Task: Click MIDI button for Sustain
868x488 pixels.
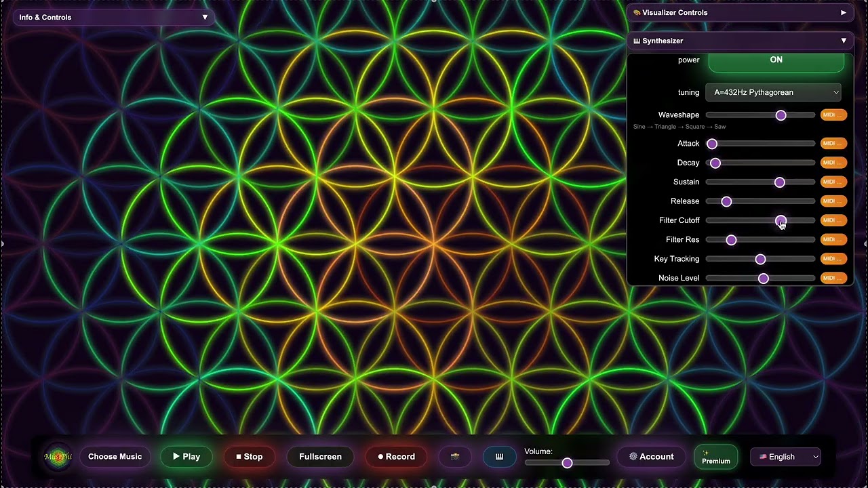Action: [x=833, y=182]
